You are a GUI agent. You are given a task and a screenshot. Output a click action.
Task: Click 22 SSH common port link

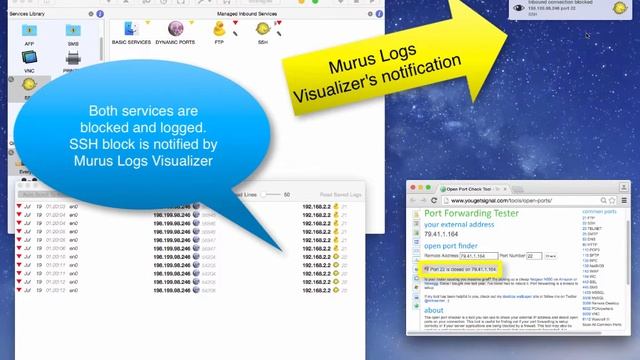pos(589,224)
